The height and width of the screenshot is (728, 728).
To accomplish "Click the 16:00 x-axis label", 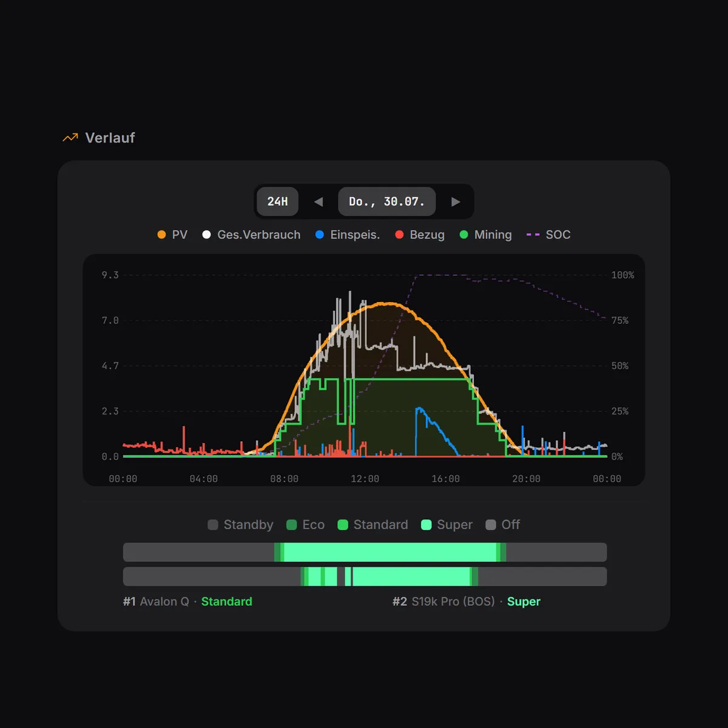I will tap(445, 479).
